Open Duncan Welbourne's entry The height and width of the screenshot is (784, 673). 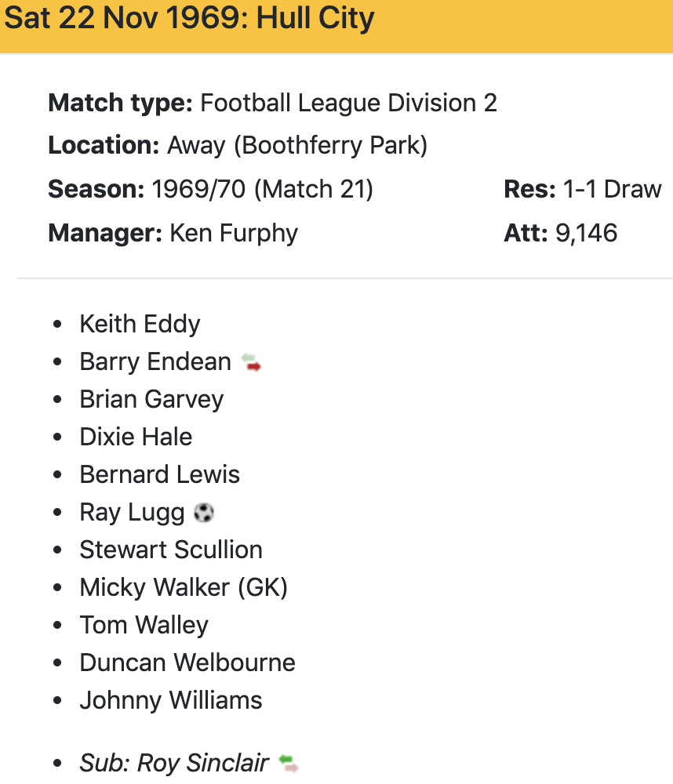[187, 662]
